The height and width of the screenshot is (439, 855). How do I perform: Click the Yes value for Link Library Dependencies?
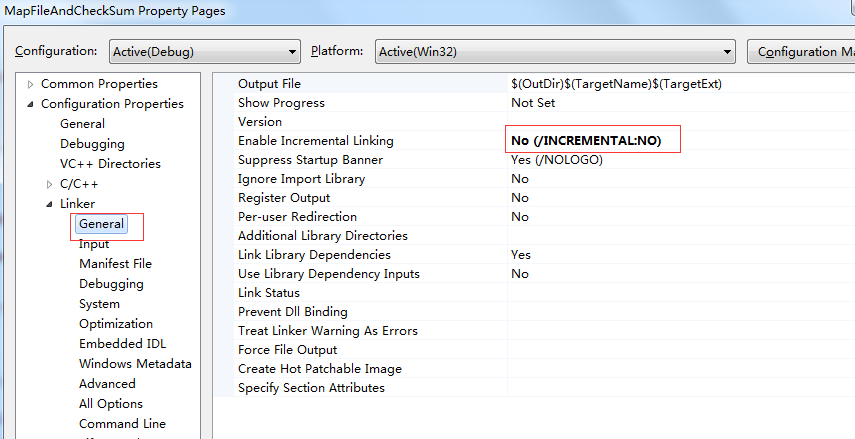[x=521, y=255]
